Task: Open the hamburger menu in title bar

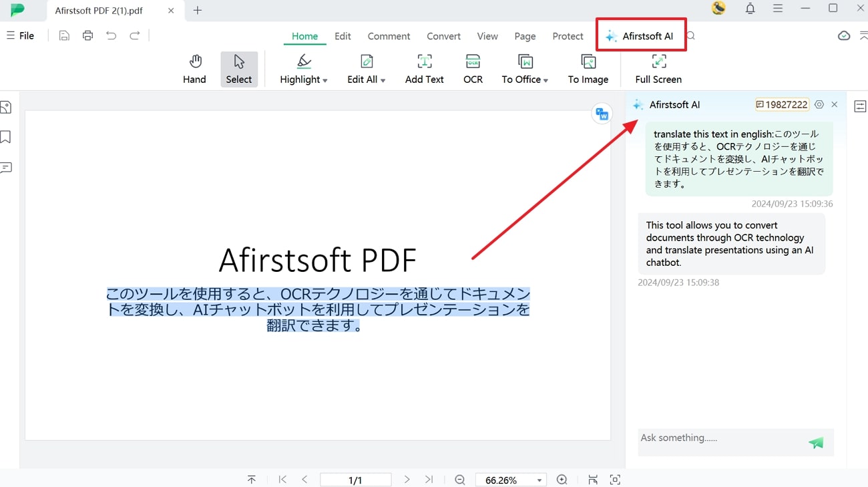Action: click(778, 9)
